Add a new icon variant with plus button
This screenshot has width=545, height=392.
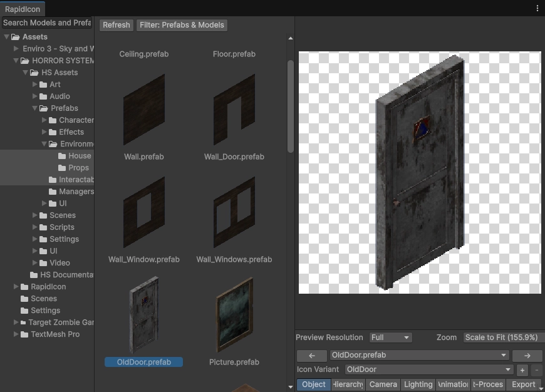tap(522, 370)
